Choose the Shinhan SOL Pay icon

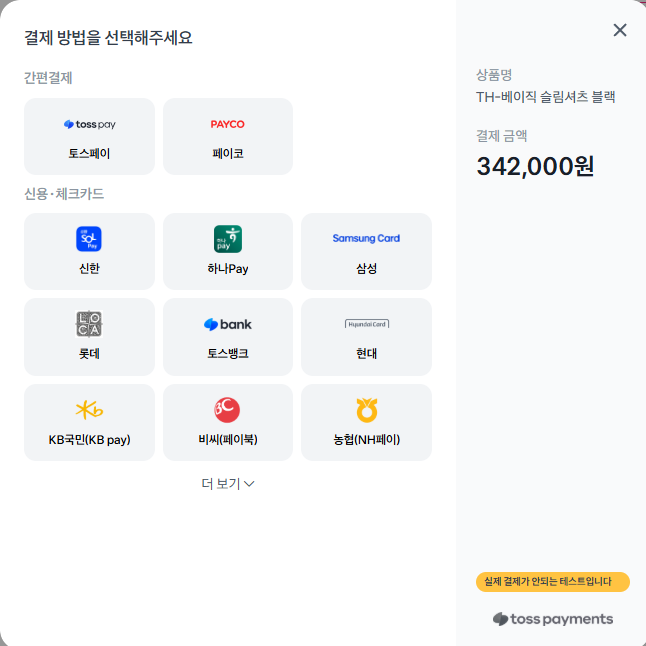pyautogui.click(x=89, y=239)
